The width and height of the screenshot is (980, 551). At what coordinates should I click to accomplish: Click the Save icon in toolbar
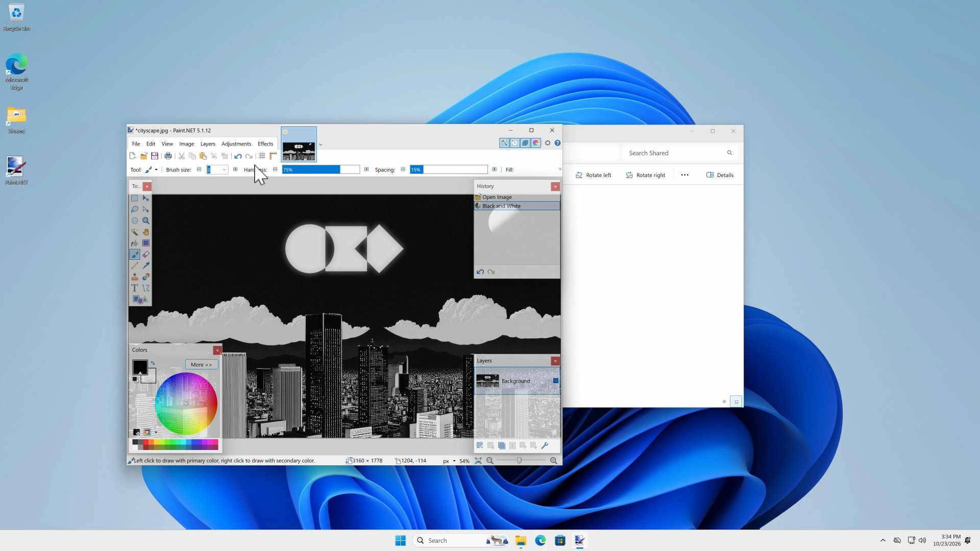point(155,156)
